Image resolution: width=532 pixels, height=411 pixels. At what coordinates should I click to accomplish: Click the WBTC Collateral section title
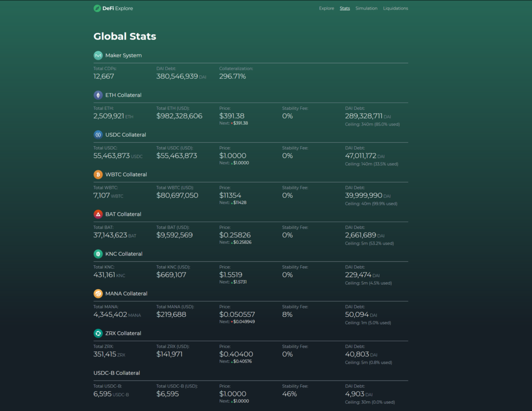(x=126, y=174)
